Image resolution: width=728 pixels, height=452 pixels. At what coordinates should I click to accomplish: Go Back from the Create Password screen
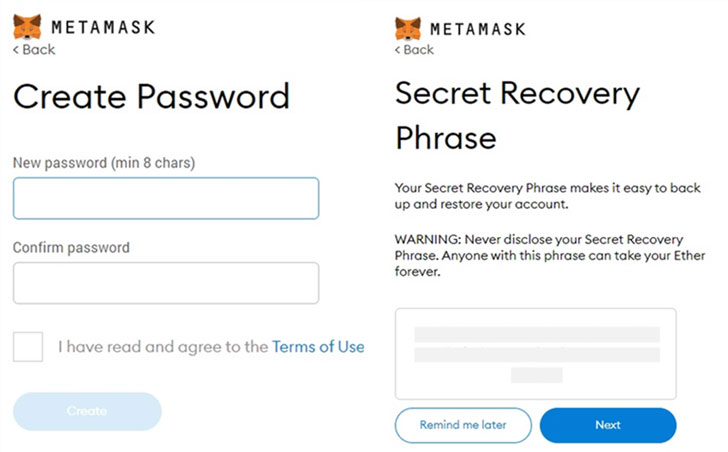tap(34, 50)
